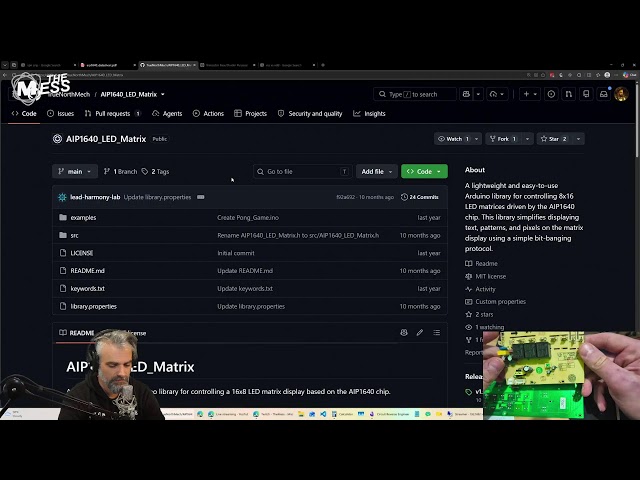
Task: Open pull requests icon in header
Action: coord(569,94)
